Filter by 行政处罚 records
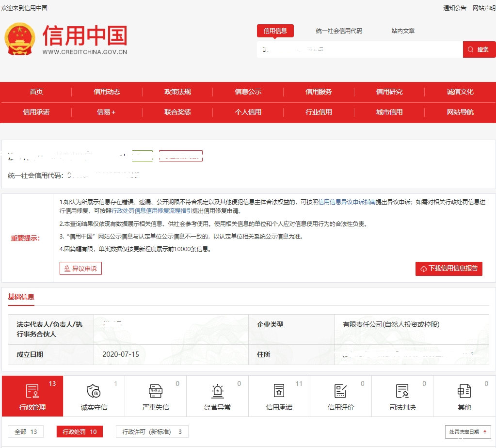 tap(80, 432)
